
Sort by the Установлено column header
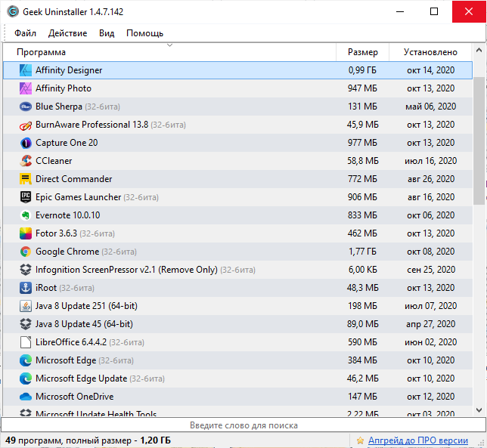[x=430, y=52]
